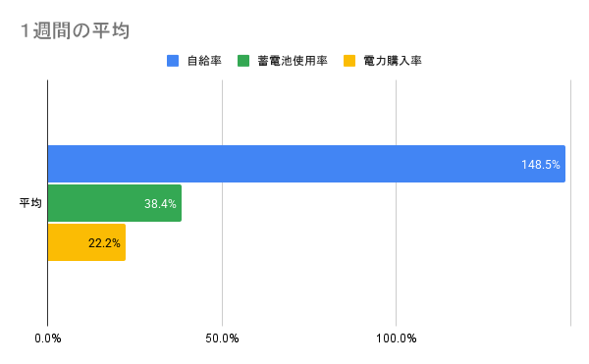Viewport: 589px width, 364px height.
Task: Click the 100.0% axis tick label
Action: pos(397,338)
